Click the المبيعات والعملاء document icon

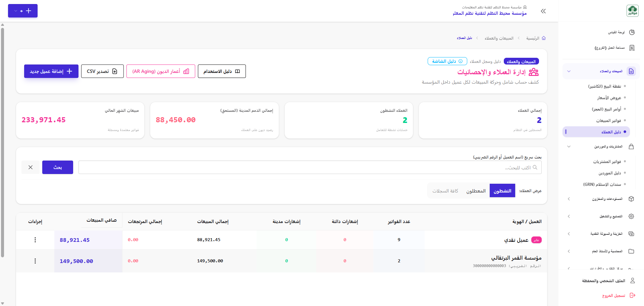[x=631, y=71]
